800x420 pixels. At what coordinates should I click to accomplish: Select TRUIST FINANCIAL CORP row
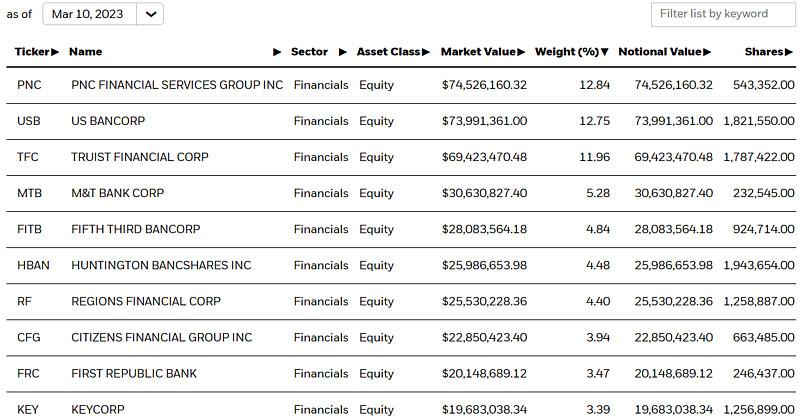401,157
